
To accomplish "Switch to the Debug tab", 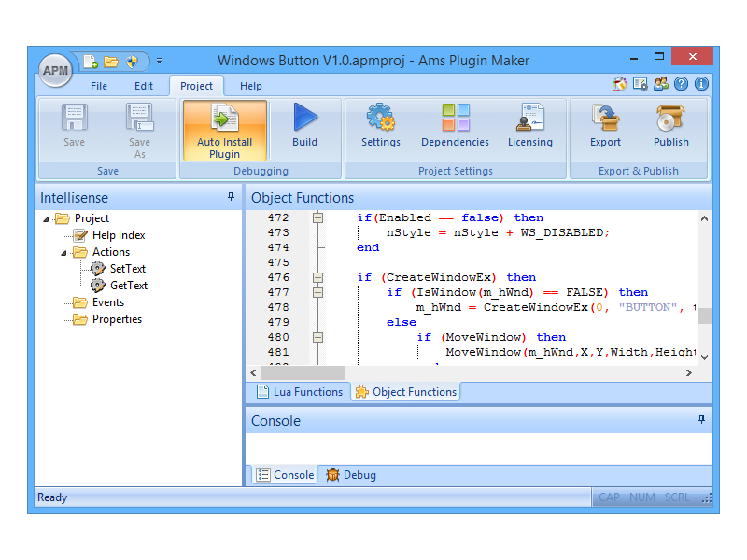I will point(351,475).
